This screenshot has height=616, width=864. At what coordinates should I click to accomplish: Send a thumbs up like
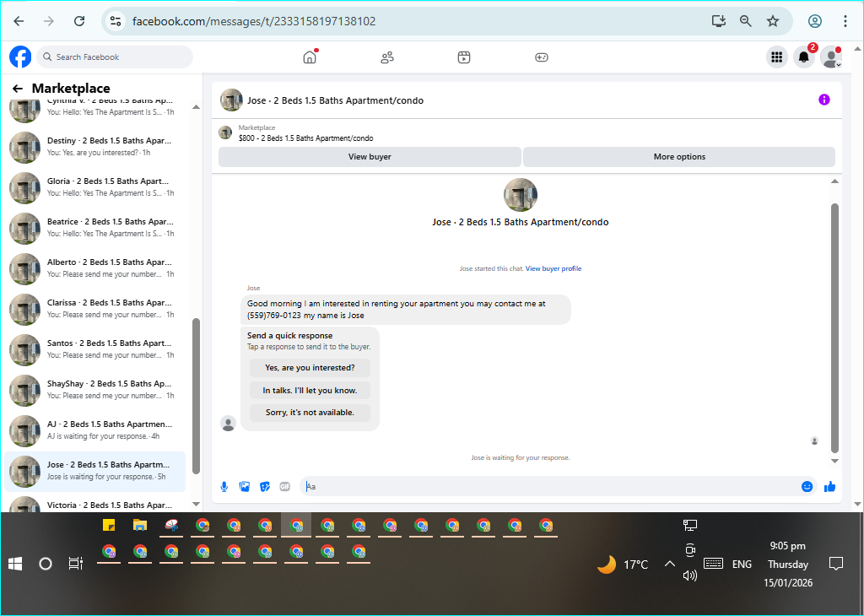click(830, 487)
